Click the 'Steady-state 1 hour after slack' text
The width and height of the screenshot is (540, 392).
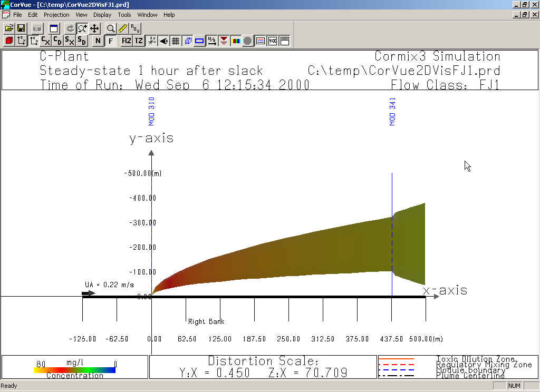coord(151,71)
